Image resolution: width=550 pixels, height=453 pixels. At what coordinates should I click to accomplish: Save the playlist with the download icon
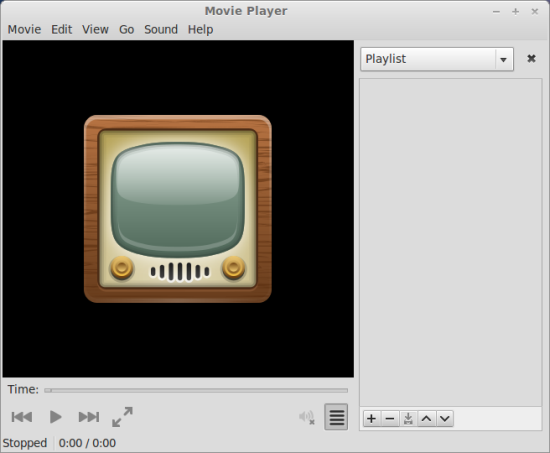coord(408,419)
